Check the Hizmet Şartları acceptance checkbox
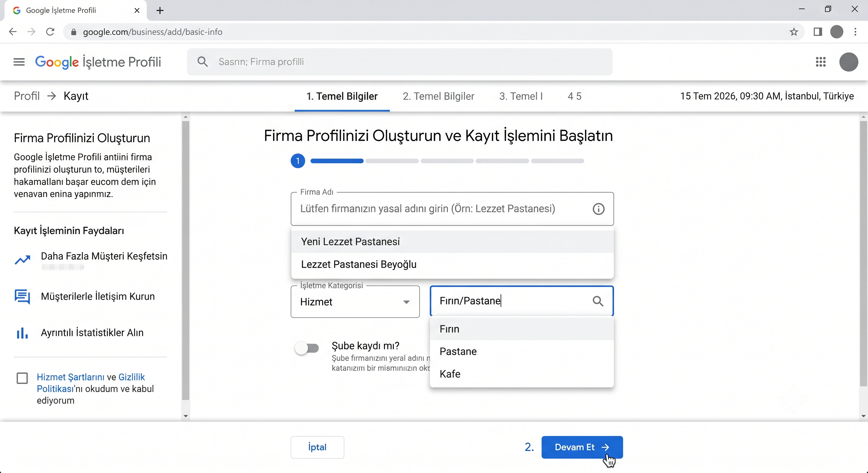This screenshot has height=473, width=868. pos(22,378)
